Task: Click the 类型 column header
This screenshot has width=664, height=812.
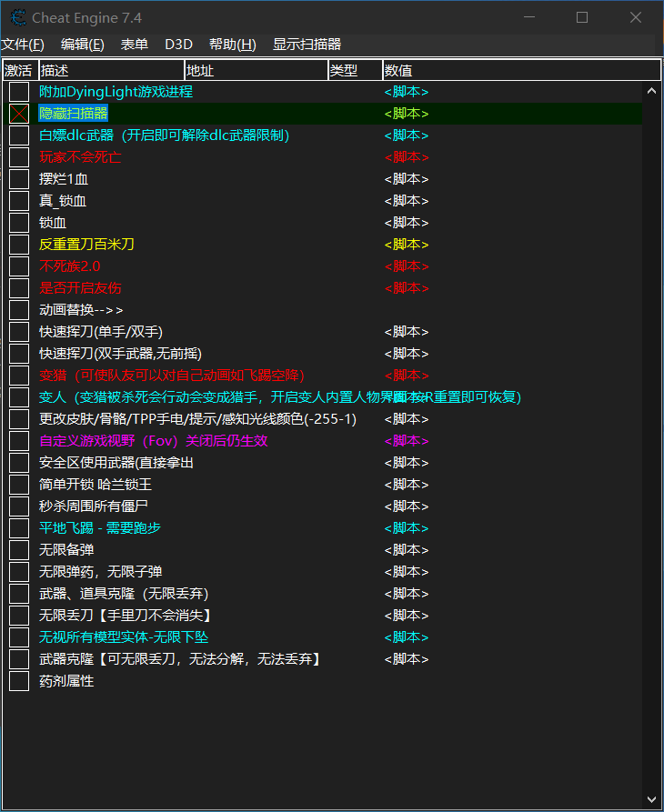Action: tap(356, 70)
